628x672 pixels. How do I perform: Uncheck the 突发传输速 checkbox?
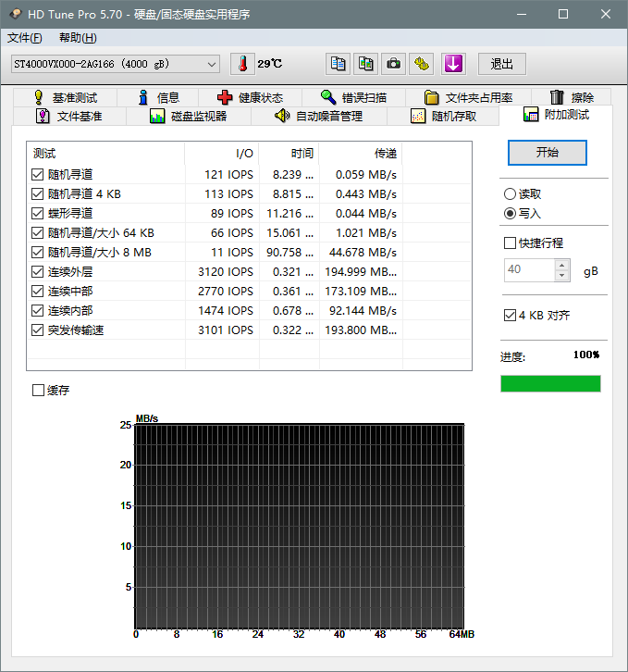(x=38, y=330)
